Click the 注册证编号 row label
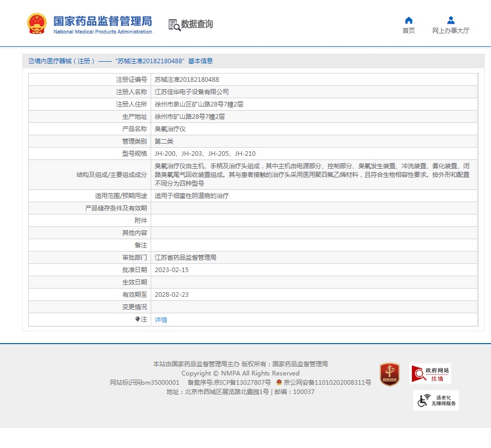The height and width of the screenshot is (448, 491). (x=132, y=80)
